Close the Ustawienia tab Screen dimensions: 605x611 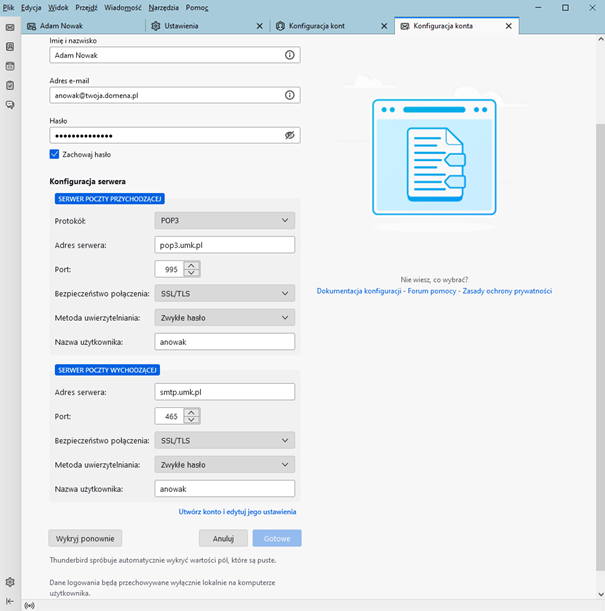pyautogui.click(x=259, y=26)
